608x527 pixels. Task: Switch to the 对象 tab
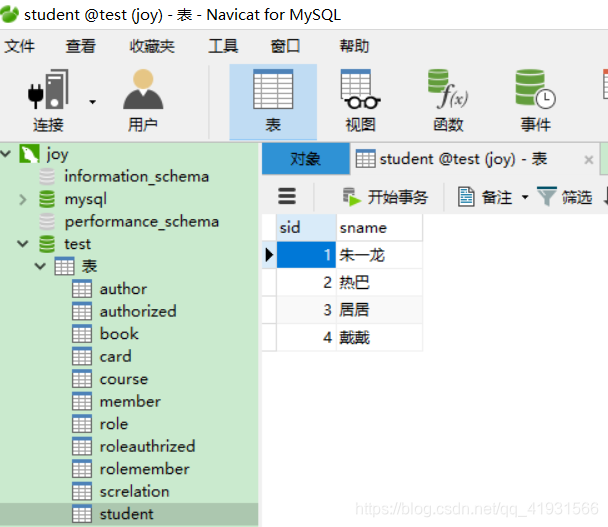[306, 159]
